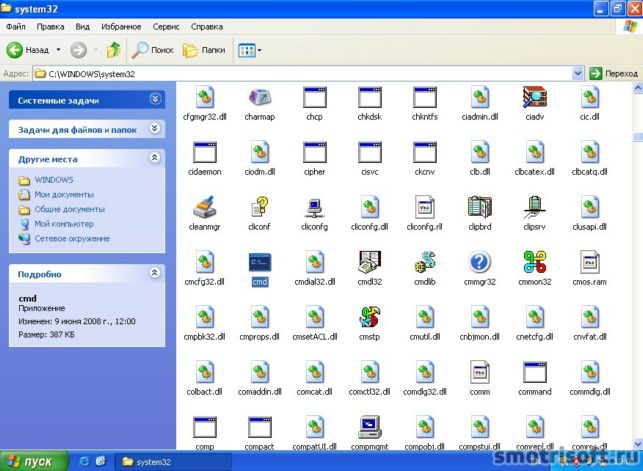The width and height of the screenshot is (643, 471).
Task: Select the comp file icon
Action: pos(204,427)
